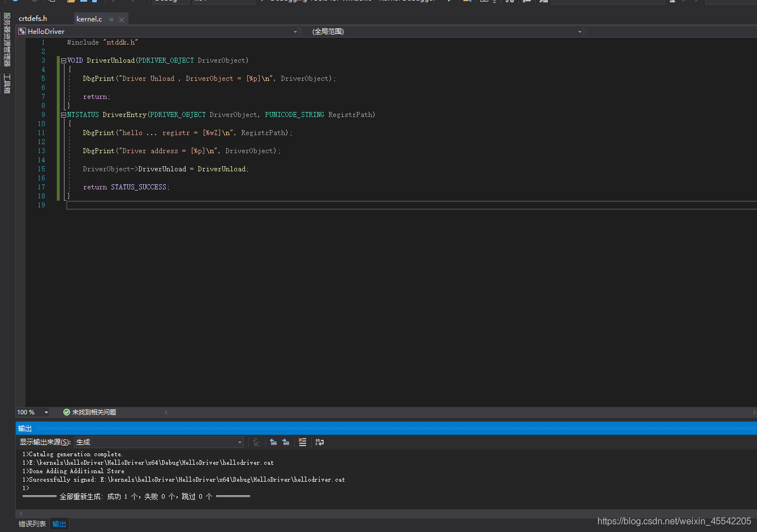757x532 pixels.
Task: Click the DbgPrint "hello ... registr" line
Action: point(187,133)
